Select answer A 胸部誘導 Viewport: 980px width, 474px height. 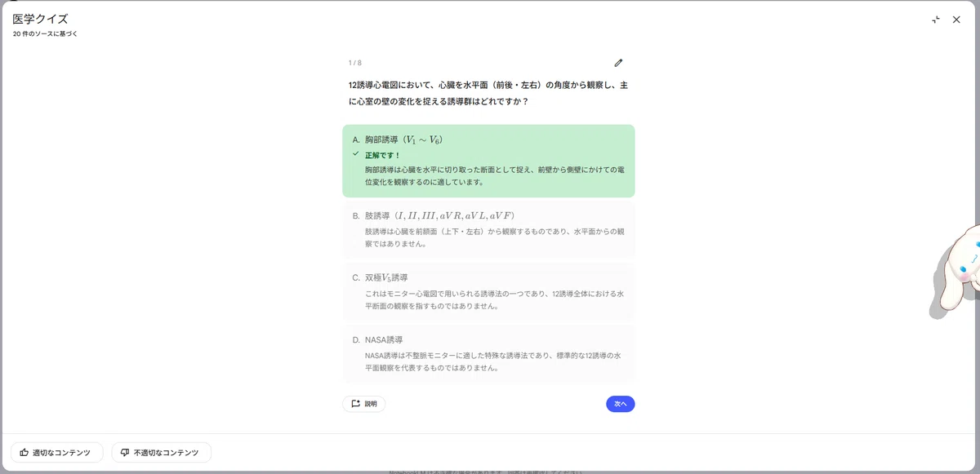[x=488, y=161]
